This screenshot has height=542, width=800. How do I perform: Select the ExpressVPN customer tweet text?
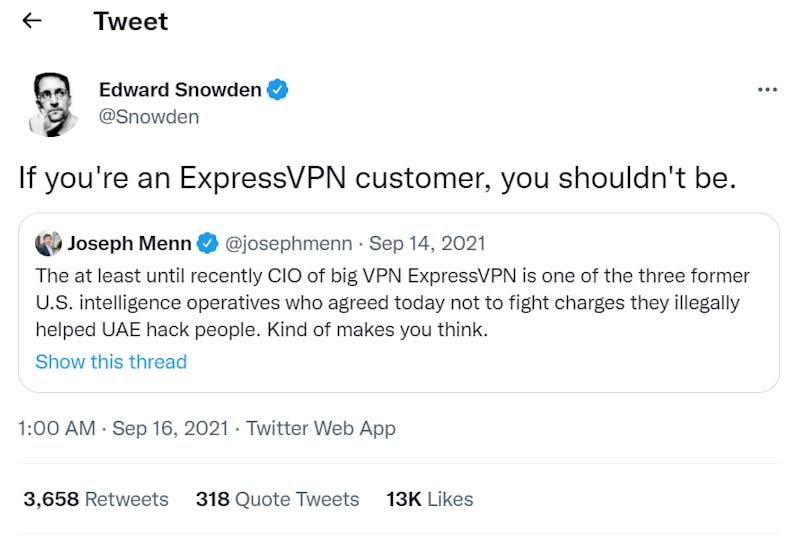tap(378, 178)
